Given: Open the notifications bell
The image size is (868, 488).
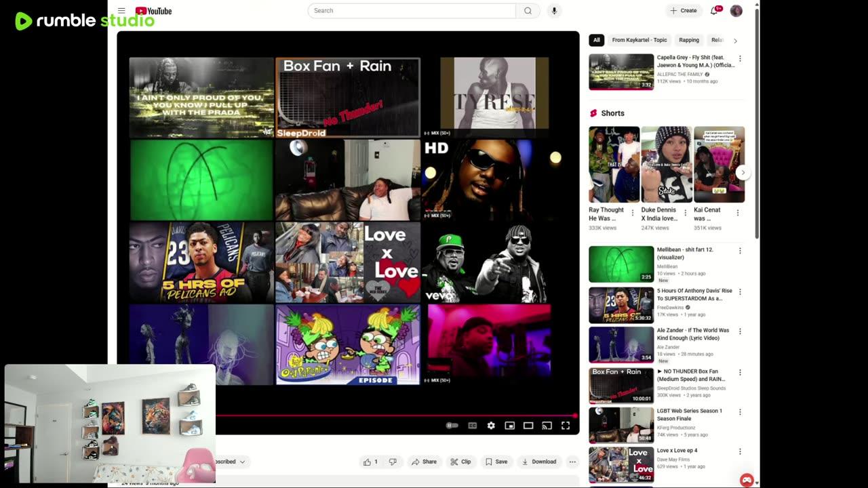Looking at the screenshot, I should (x=714, y=11).
